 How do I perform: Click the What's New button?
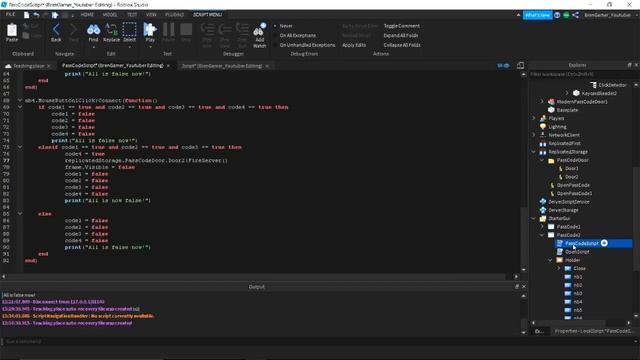click(x=538, y=15)
